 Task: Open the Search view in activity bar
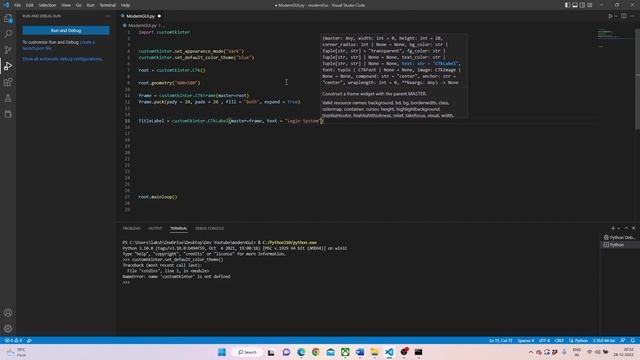coord(8,34)
